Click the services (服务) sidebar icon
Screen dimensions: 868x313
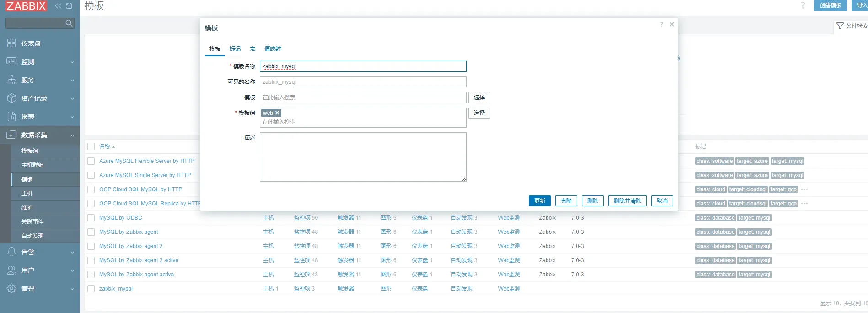(11, 80)
